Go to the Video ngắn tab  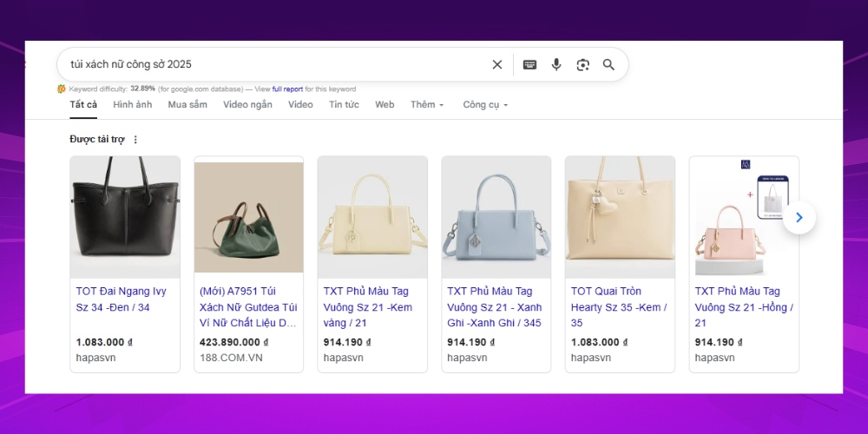[247, 105]
